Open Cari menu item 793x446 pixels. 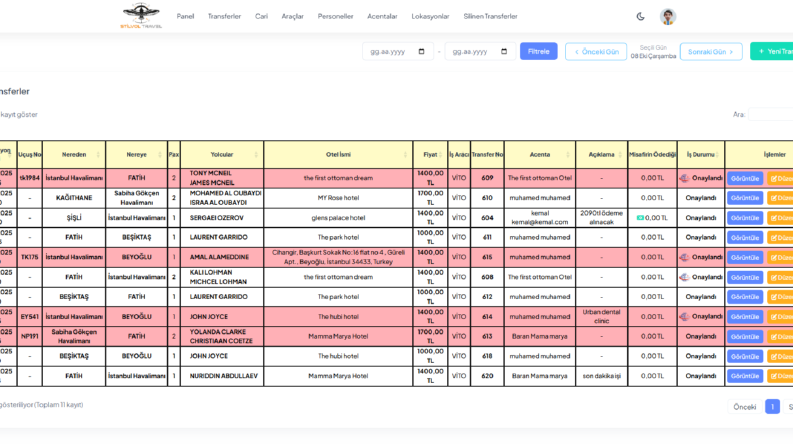[261, 16]
